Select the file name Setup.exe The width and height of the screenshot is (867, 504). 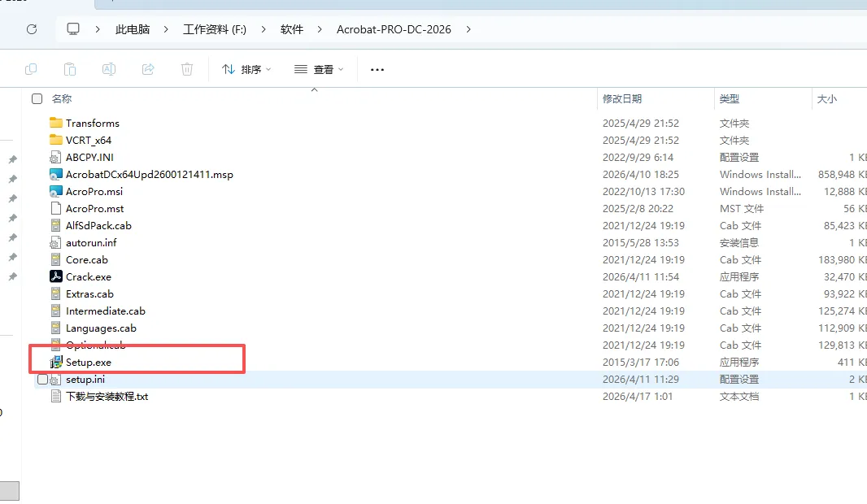[89, 362]
